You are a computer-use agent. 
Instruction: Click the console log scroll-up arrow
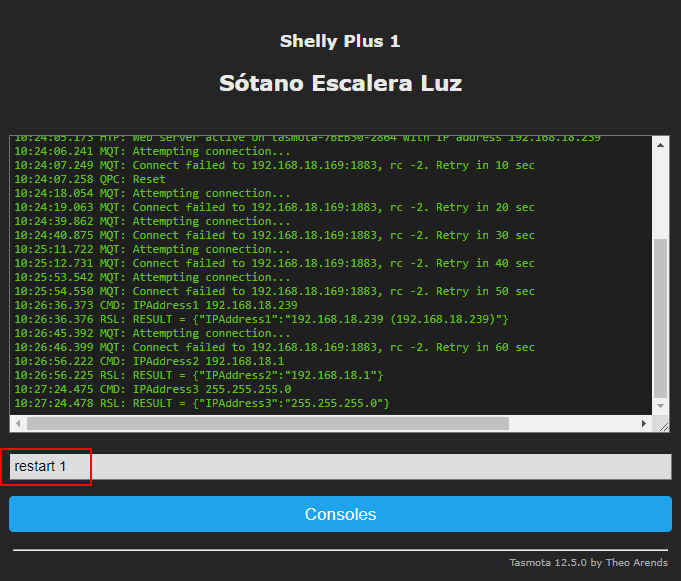tap(660, 144)
